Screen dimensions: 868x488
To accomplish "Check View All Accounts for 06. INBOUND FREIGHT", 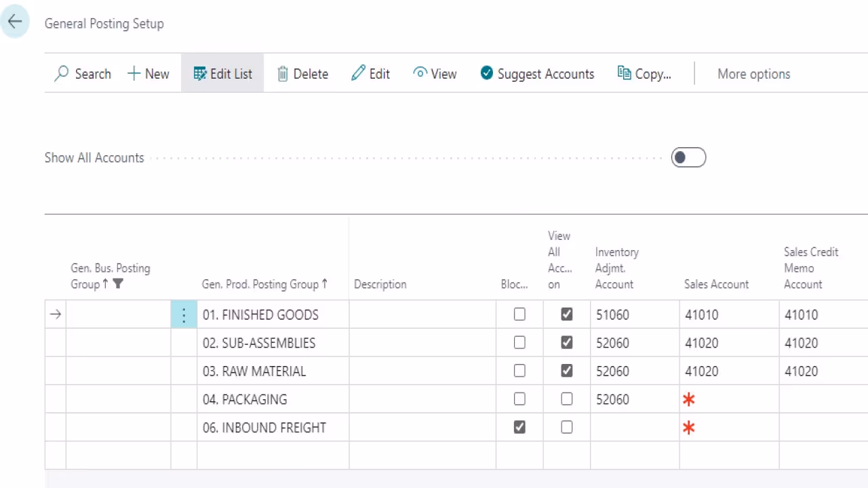I will (x=567, y=428).
